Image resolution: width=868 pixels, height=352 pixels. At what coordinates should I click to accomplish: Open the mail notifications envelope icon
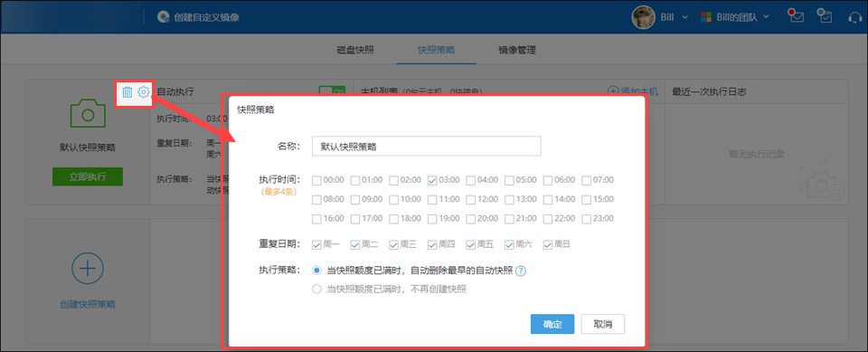796,16
